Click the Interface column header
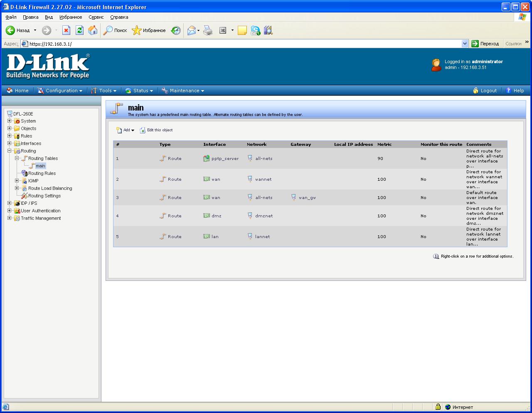Image resolution: width=532 pixels, height=413 pixels. (214, 144)
